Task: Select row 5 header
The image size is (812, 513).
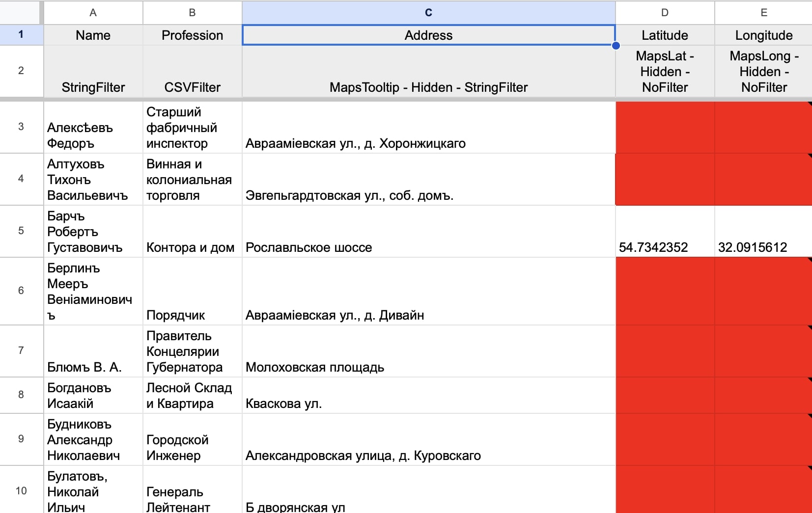Action: tap(21, 231)
